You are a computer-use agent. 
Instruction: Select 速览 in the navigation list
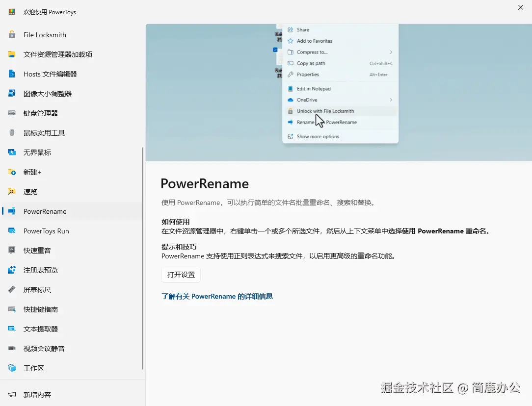(73, 192)
